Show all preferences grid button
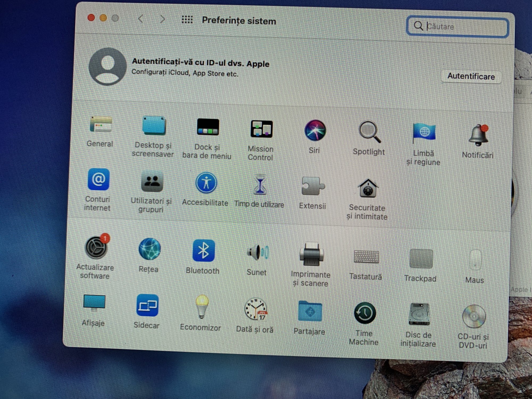This screenshot has height=399, width=532. tap(187, 20)
